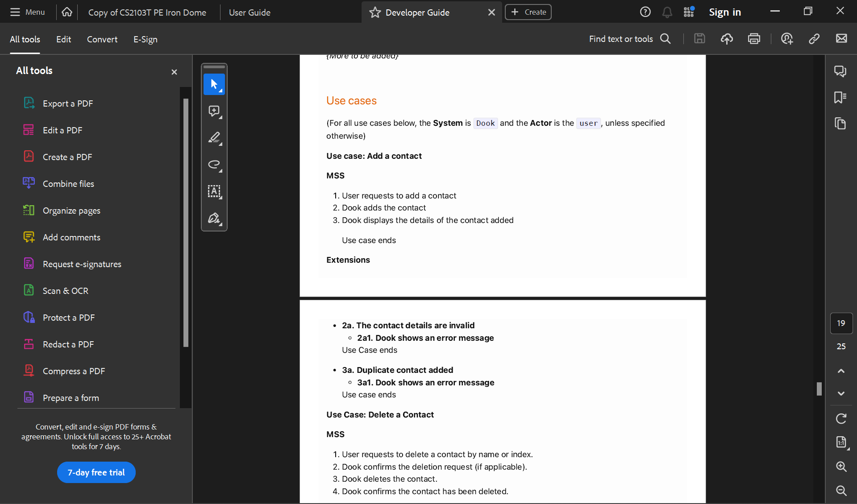Click the rotate page icon
This screenshot has height=504, width=857.
coord(841,418)
